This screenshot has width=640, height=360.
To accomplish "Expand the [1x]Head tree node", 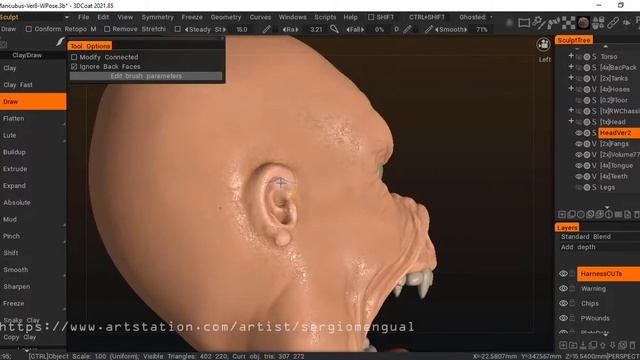I will coord(571,121).
